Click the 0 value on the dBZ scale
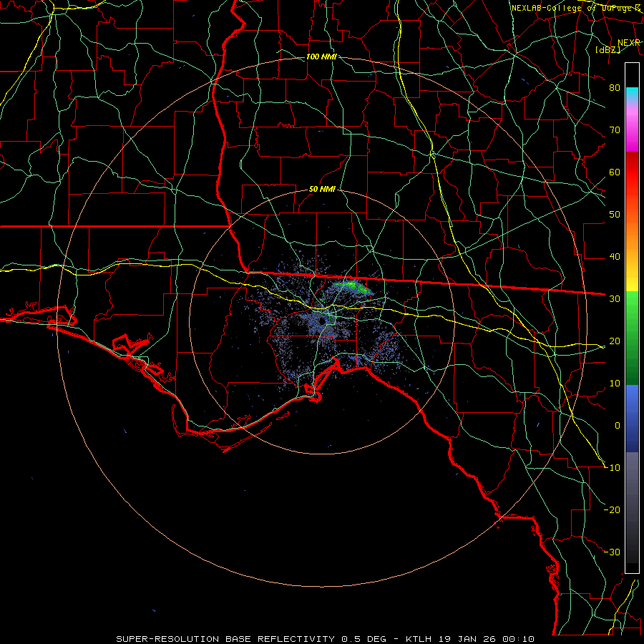The width and height of the screenshot is (644, 644). coord(618,426)
